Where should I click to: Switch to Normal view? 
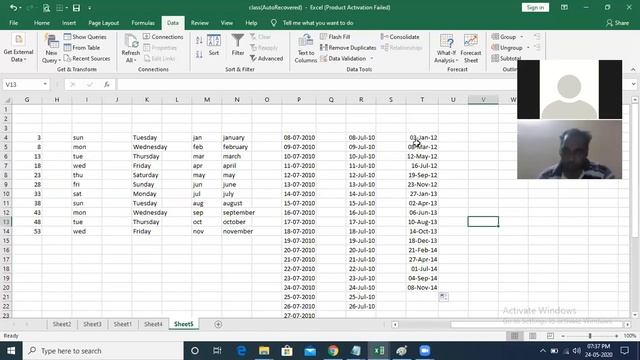click(514, 336)
